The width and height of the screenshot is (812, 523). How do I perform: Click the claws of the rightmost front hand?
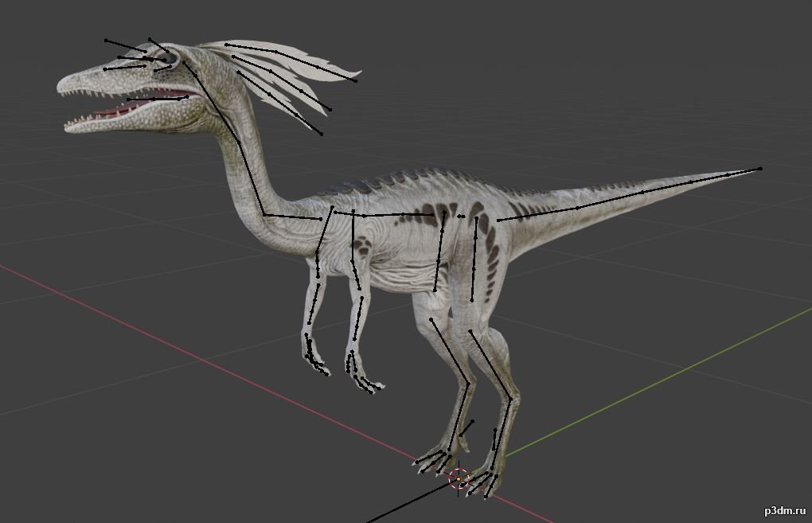pos(370,388)
